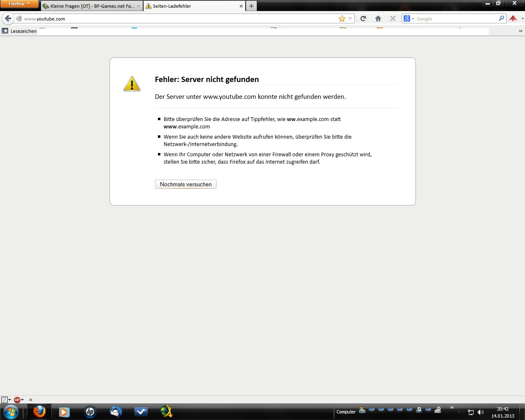Open the Computer toolbar in the taskbar
Viewport: 525px width, 420px height.
346,412
